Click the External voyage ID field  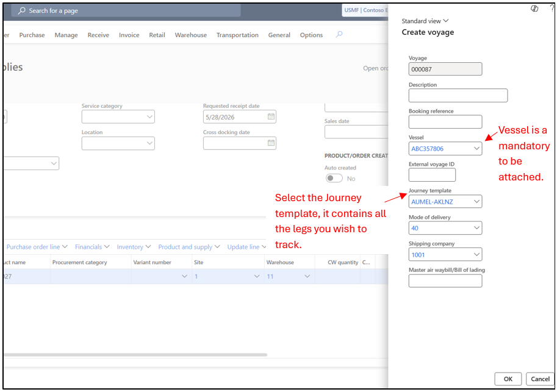point(432,175)
